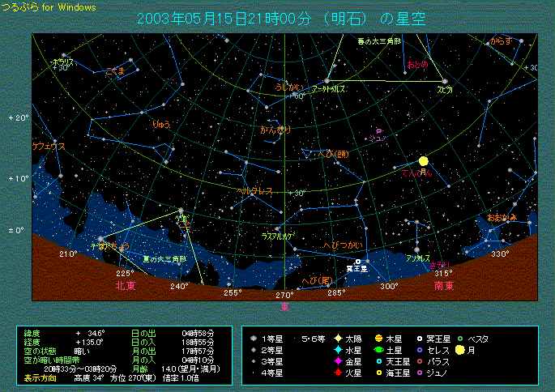Click the 300° azimuth label
The height and width of the screenshot is (392, 555).
click(390, 286)
